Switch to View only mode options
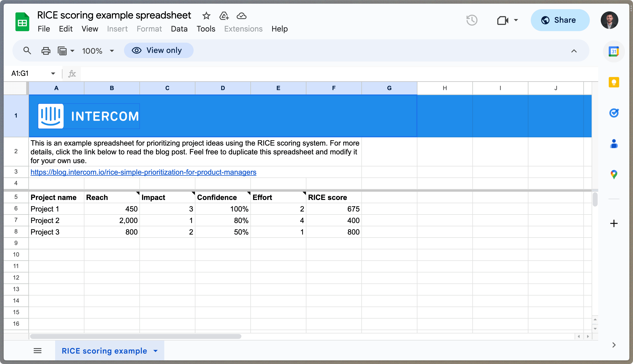 158,50
